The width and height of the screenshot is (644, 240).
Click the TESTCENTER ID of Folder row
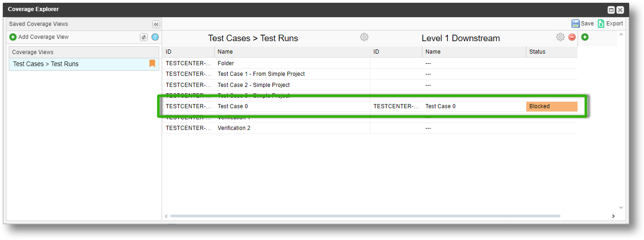pos(188,63)
